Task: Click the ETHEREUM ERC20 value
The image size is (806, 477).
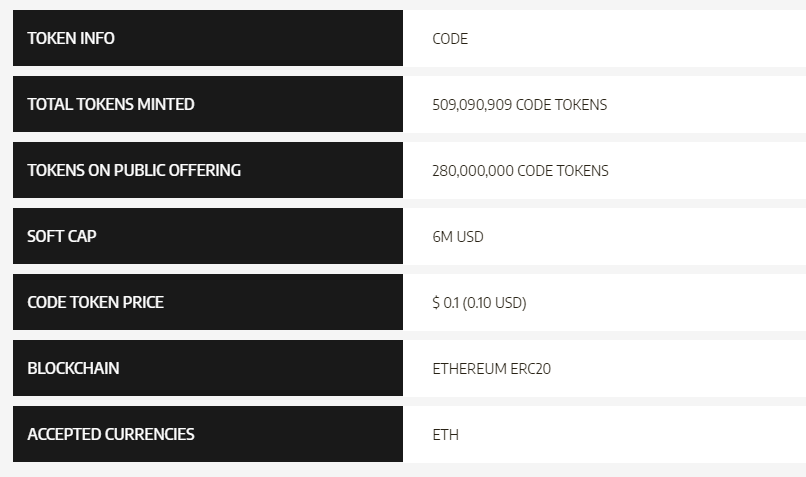Action: coord(491,369)
